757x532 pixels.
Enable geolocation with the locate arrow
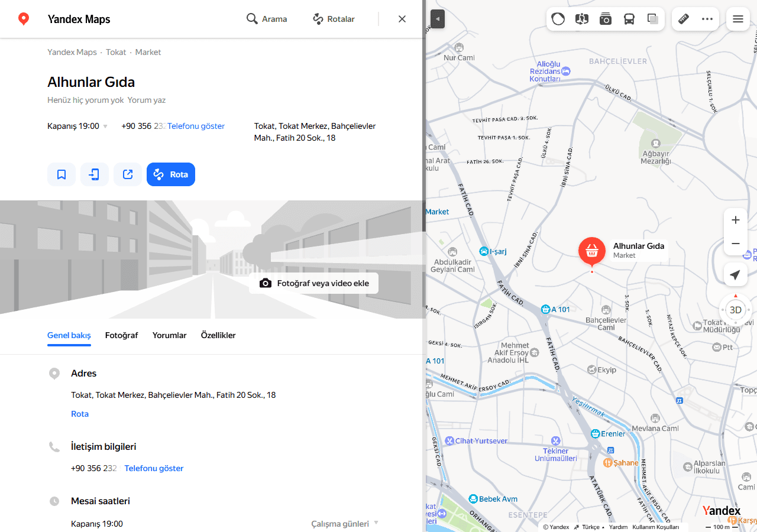[735, 274]
